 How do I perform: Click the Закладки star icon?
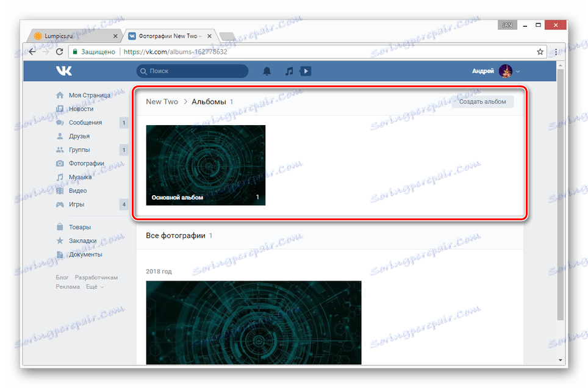click(x=60, y=240)
